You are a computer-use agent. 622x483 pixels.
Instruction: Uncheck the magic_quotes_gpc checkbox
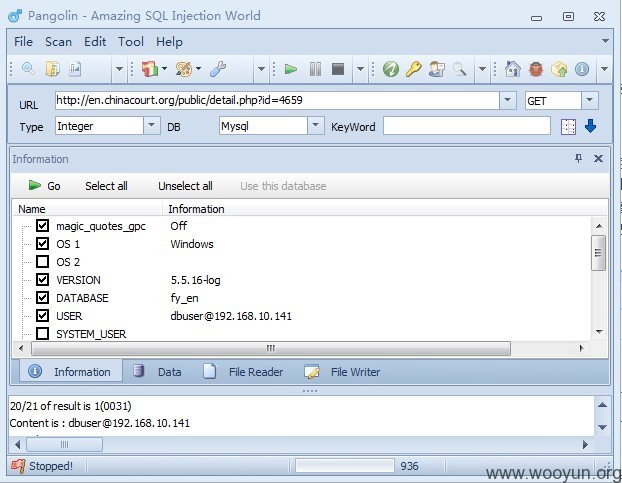point(42,226)
